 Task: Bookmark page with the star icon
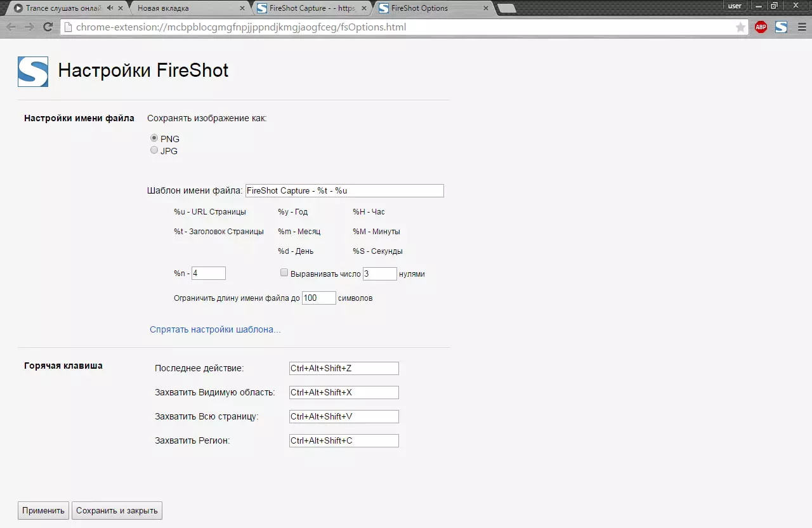[x=740, y=27]
